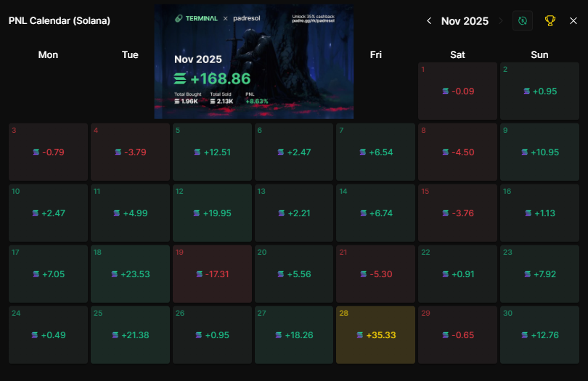This screenshot has width=588, height=381.
Task: Click the PNL Calendar (Solana) title
Action: point(60,20)
